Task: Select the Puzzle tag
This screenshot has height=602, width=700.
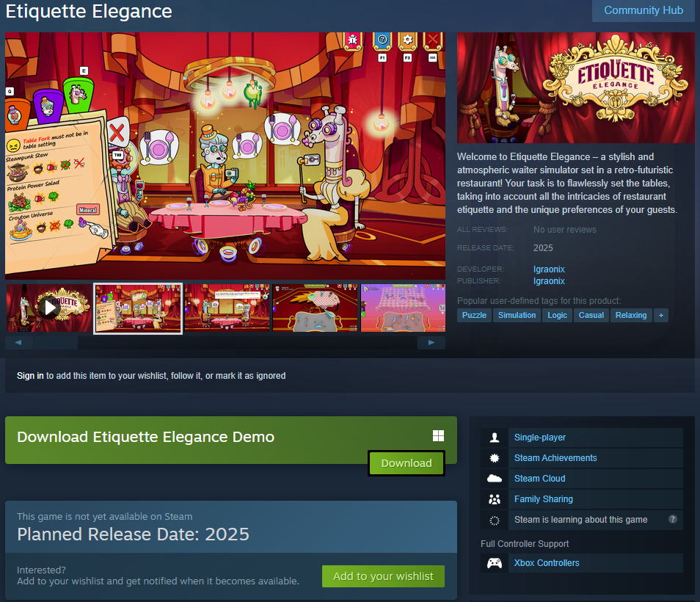Action: click(474, 315)
